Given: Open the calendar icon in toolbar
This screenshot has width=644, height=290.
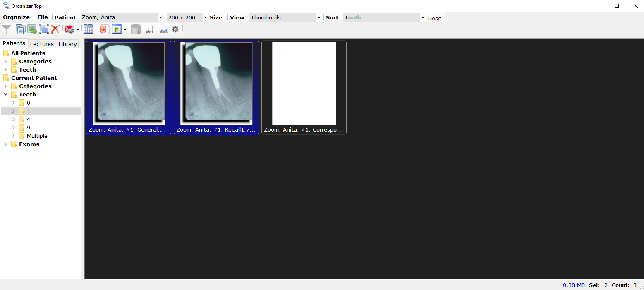Looking at the screenshot, I should click(x=88, y=29).
